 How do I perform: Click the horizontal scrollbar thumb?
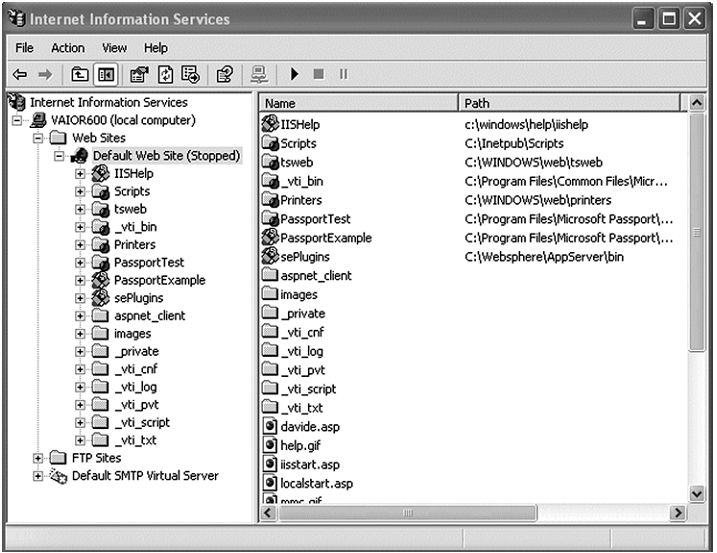coord(407,513)
